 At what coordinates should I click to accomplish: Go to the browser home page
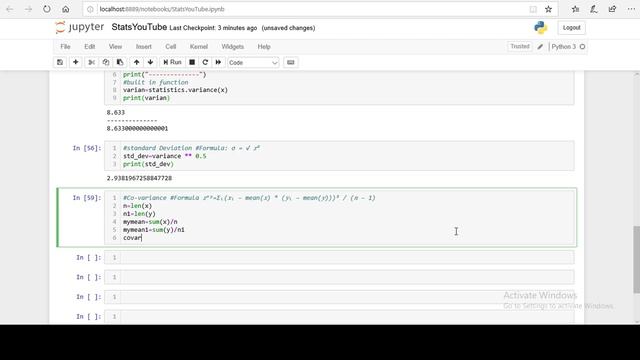tap(66, 9)
